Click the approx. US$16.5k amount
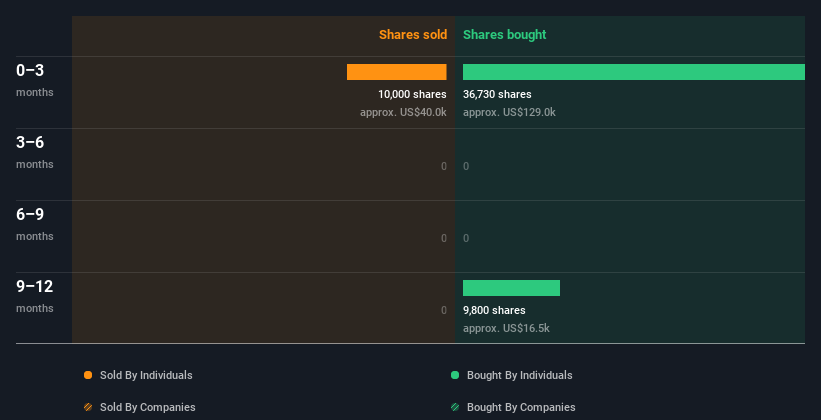821x420 pixels. [x=506, y=329]
